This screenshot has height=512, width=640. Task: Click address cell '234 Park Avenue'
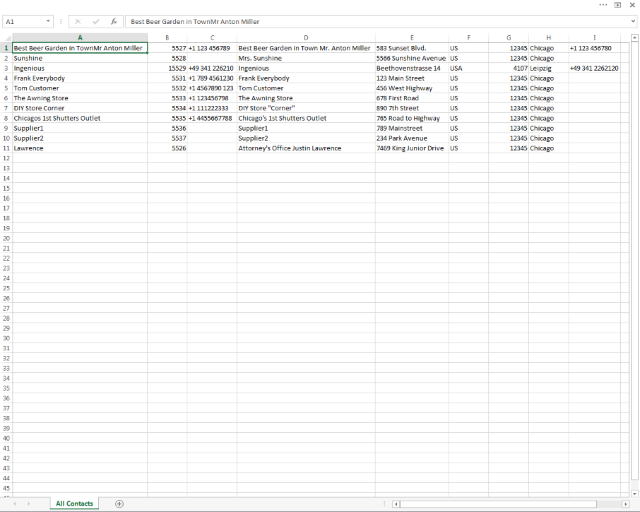pyautogui.click(x=412, y=138)
